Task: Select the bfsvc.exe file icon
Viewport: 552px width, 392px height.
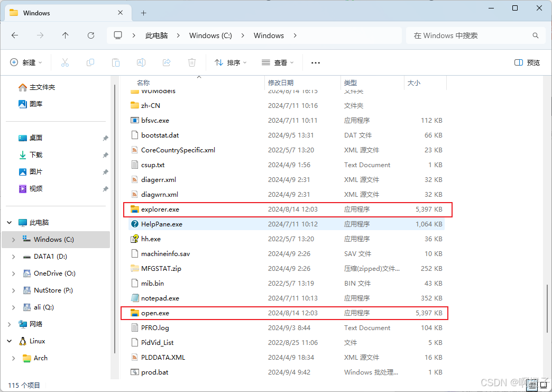Action: 134,121
